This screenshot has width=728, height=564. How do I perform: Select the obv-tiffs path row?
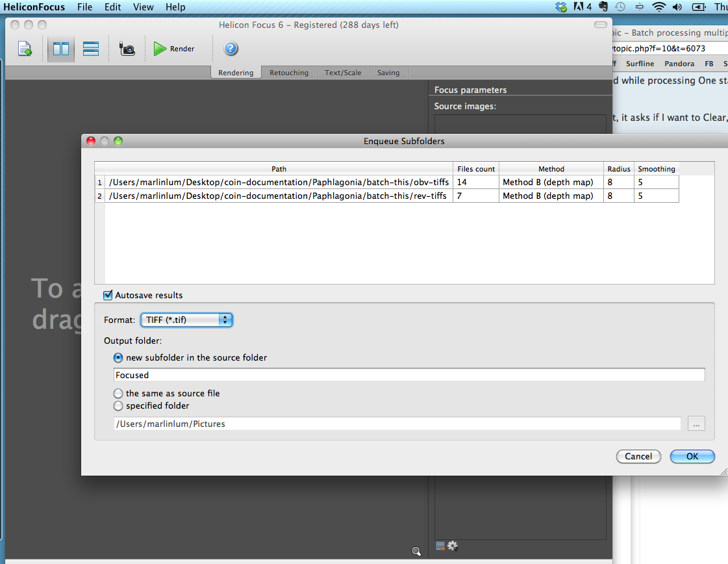(x=279, y=182)
